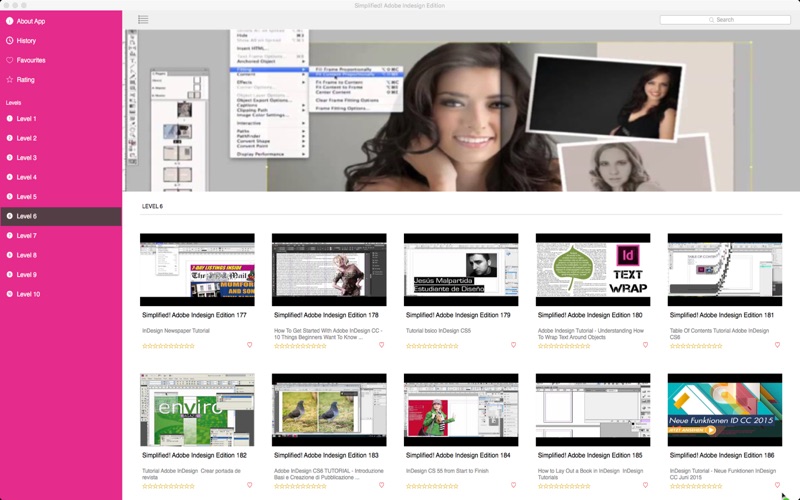Click title 'Simplified! Adobe Indesign Edition 178'
800x500 pixels.
coord(326,315)
